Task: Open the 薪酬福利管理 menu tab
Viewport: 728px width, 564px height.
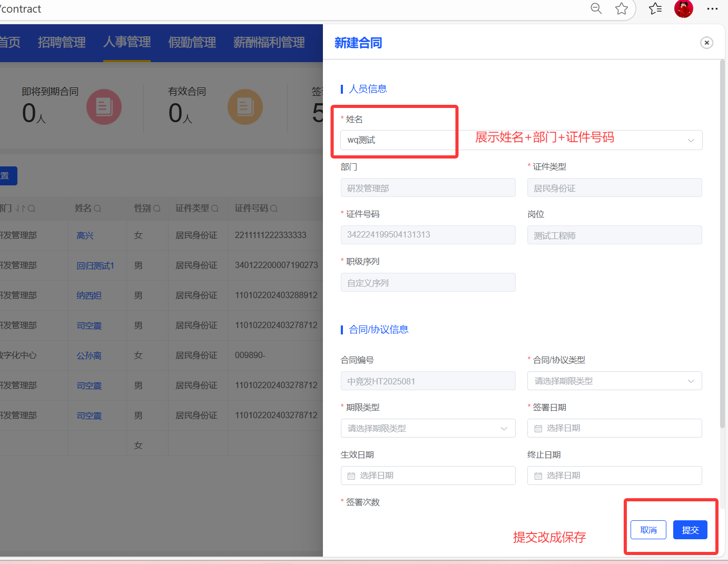Action: [269, 42]
